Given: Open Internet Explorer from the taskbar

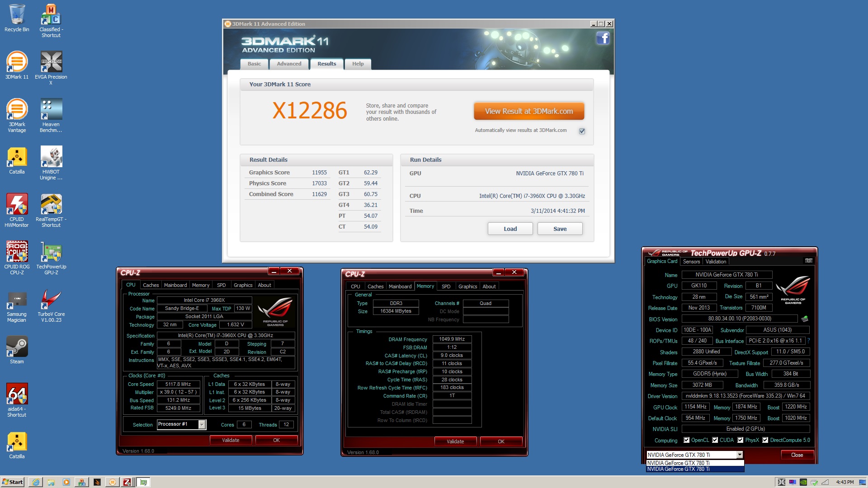Looking at the screenshot, I should pos(36,482).
